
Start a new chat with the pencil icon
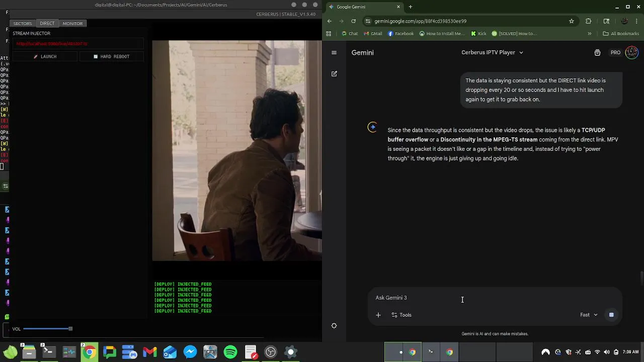pos(334,74)
